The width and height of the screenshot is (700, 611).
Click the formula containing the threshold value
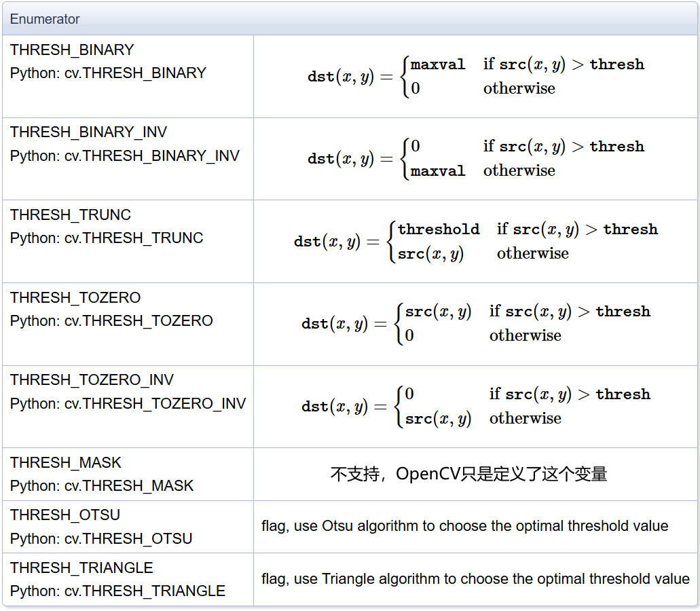click(475, 242)
